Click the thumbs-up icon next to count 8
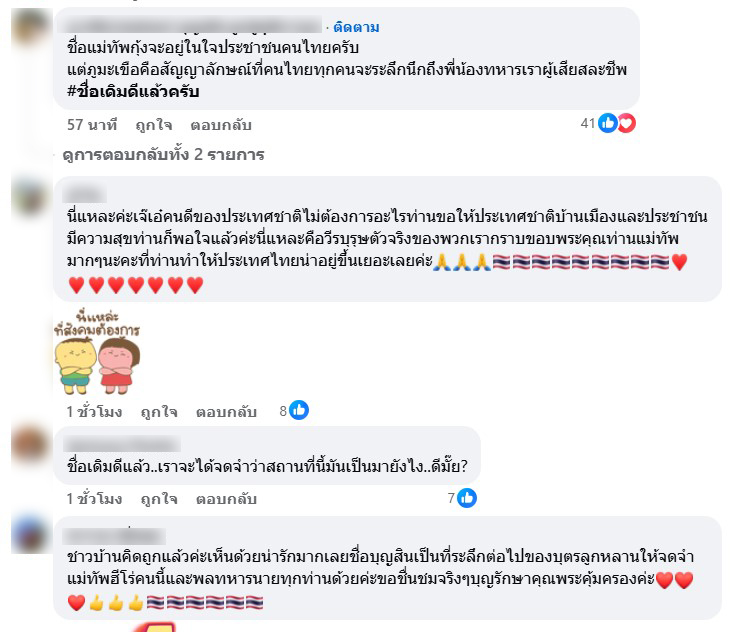 (x=299, y=410)
